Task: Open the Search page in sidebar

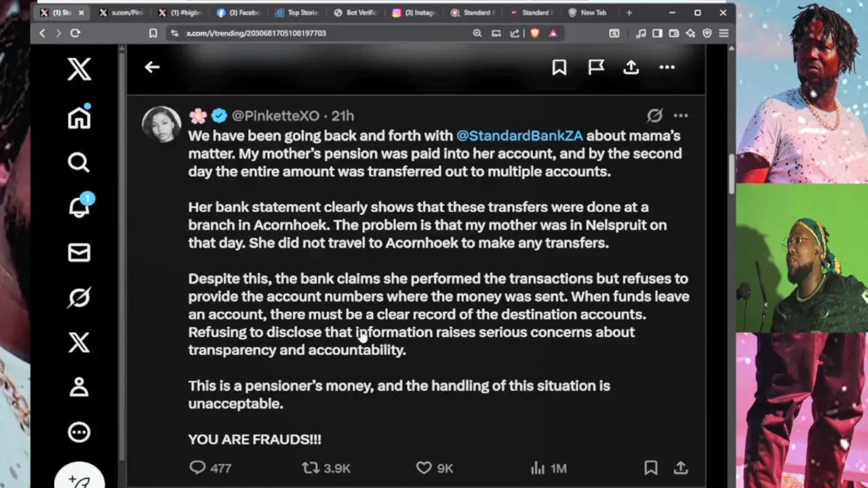Action: pos(79,163)
